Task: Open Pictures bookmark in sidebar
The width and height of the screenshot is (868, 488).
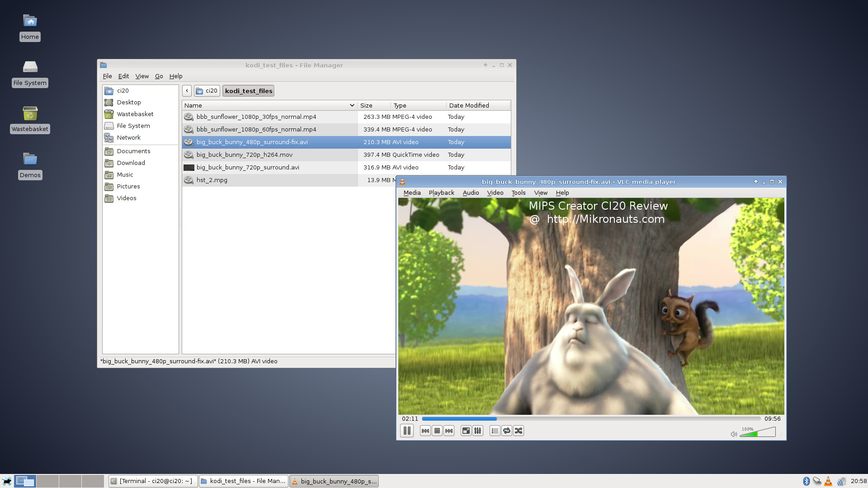Action: pyautogui.click(x=140, y=187)
